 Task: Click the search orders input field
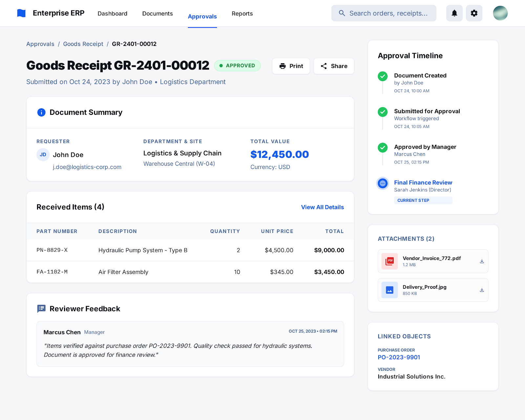[x=388, y=13]
